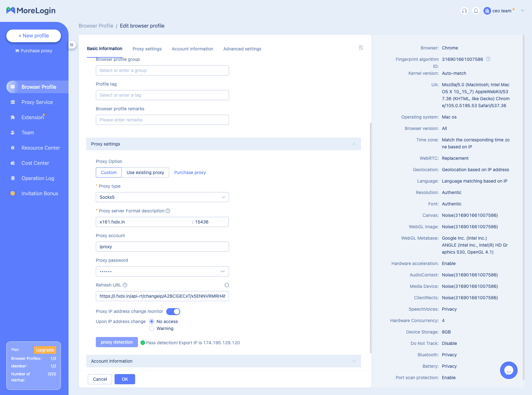Click the profile summary icon at the top right of the form
The width and height of the screenshot is (532, 395).
click(x=361, y=48)
